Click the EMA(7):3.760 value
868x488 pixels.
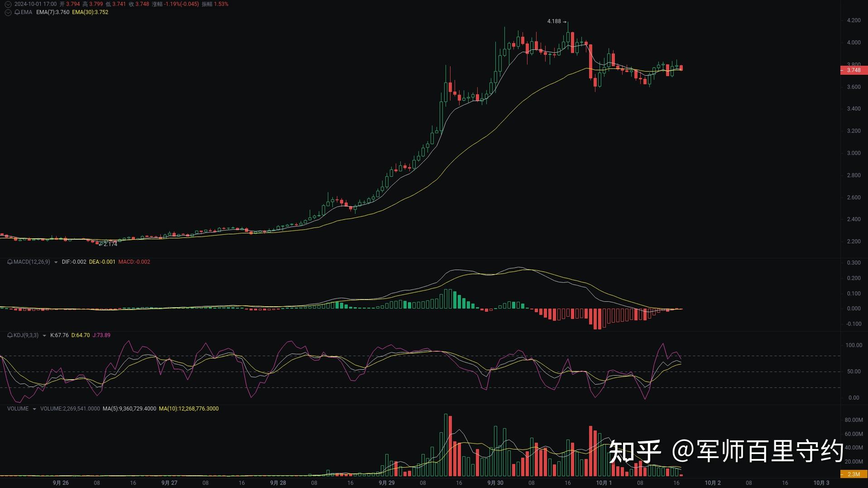click(x=53, y=12)
